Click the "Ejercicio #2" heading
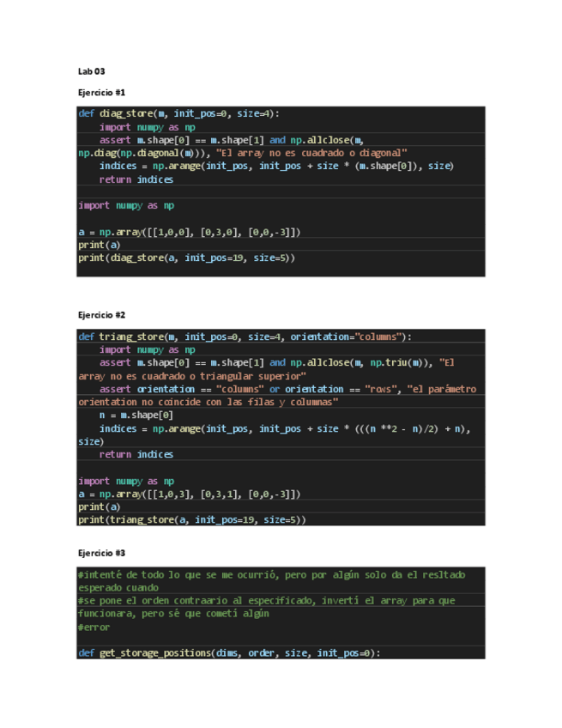Image resolution: width=562 pixels, height=728 pixels. pos(101,315)
